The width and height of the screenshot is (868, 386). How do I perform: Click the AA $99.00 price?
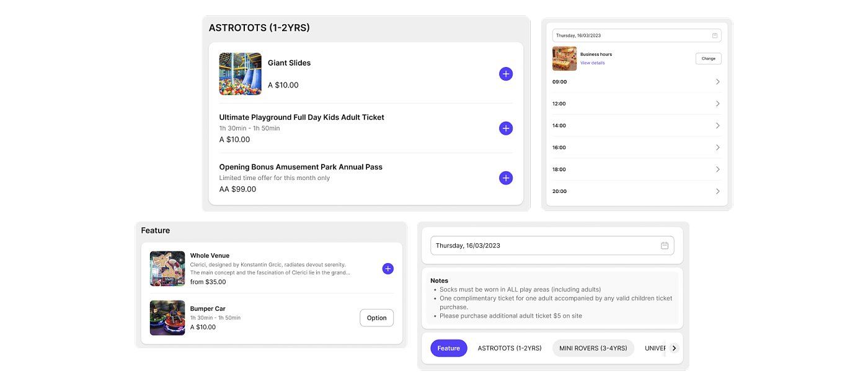coord(237,189)
